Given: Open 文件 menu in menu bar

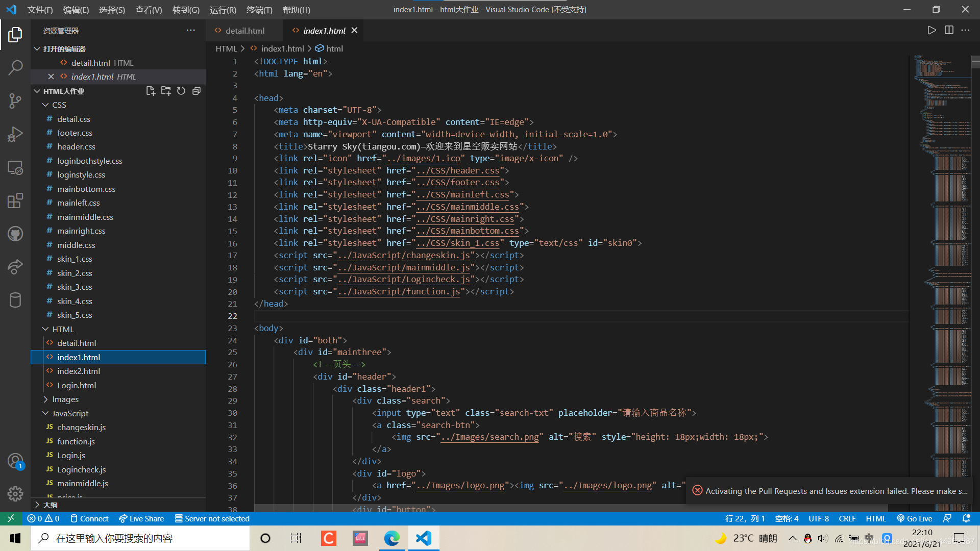Looking at the screenshot, I should [x=38, y=9].
